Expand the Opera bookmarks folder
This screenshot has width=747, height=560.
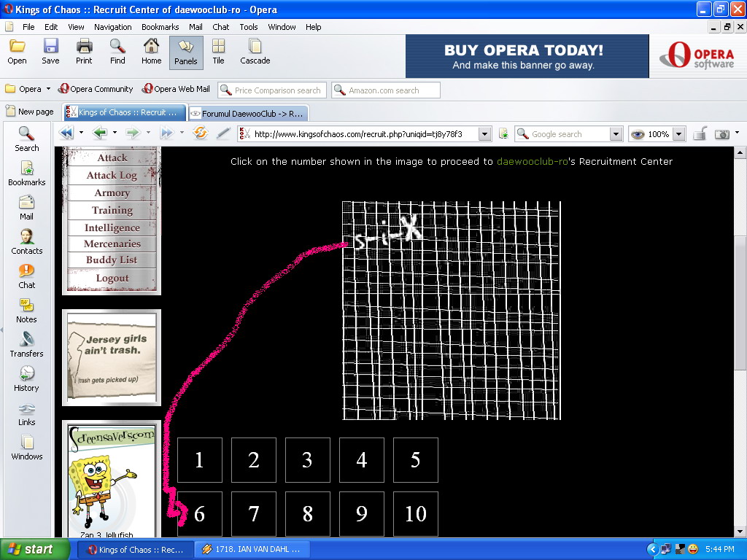[x=28, y=89]
